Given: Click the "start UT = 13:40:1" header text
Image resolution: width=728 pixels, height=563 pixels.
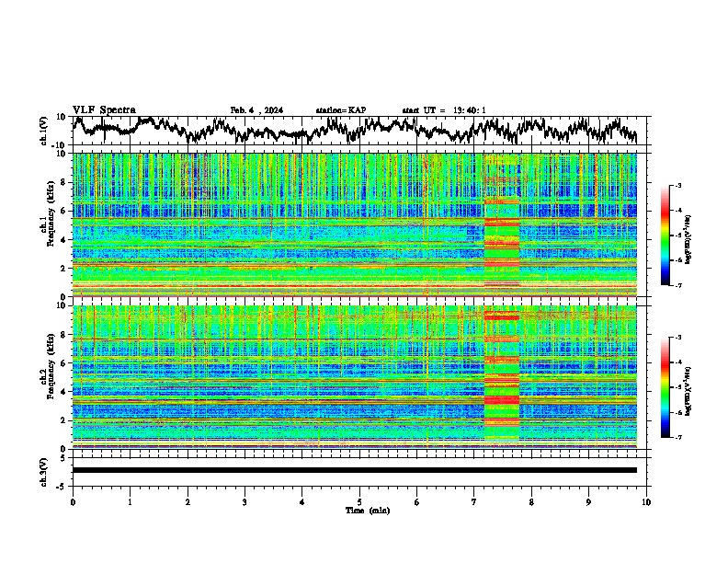Looking at the screenshot, I should coord(444,110).
